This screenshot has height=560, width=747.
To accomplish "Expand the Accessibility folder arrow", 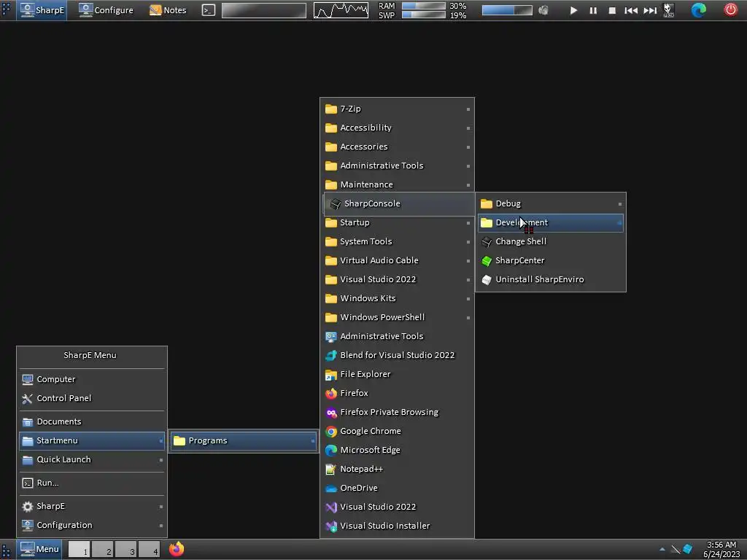I will pyautogui.click(x=468, y=128).
